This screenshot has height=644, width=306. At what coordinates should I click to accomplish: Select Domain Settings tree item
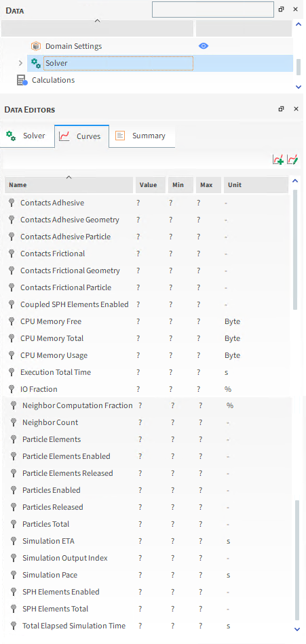pos(74,46)
